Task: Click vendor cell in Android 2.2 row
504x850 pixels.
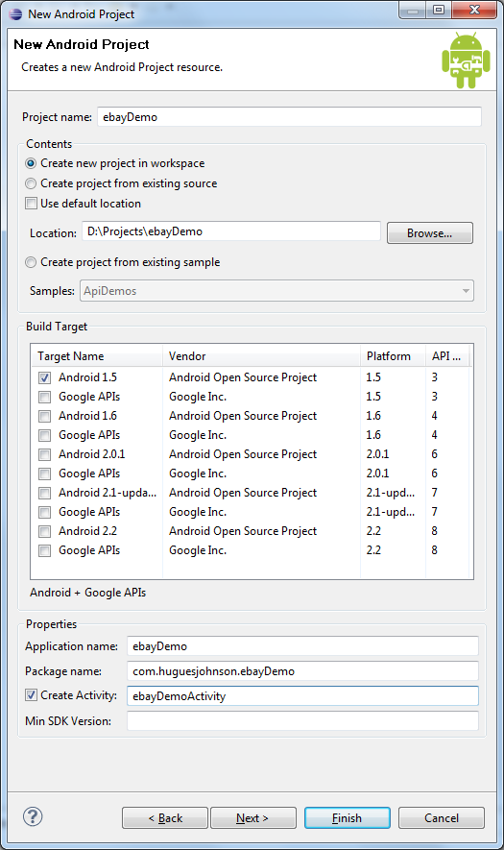Action: [x=243, y=531]
